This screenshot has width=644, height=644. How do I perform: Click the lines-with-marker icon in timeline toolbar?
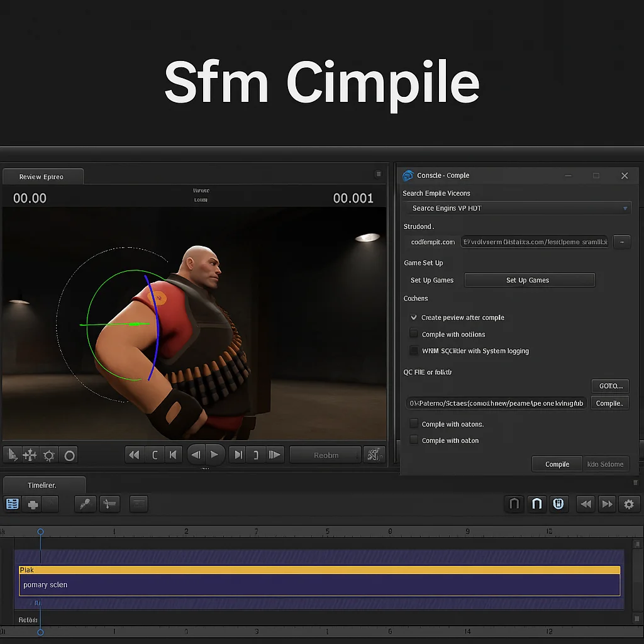[x=109, y=504]
